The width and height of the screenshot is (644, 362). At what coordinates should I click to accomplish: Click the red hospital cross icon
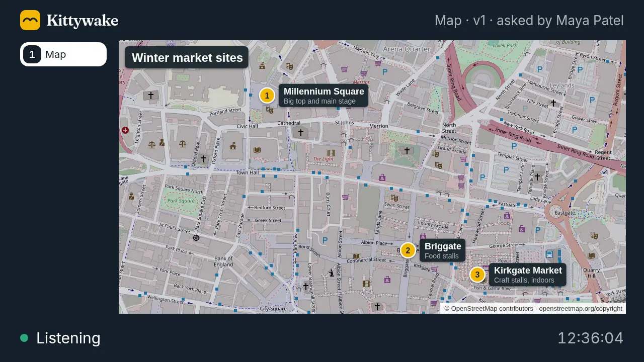pos(125,130)
